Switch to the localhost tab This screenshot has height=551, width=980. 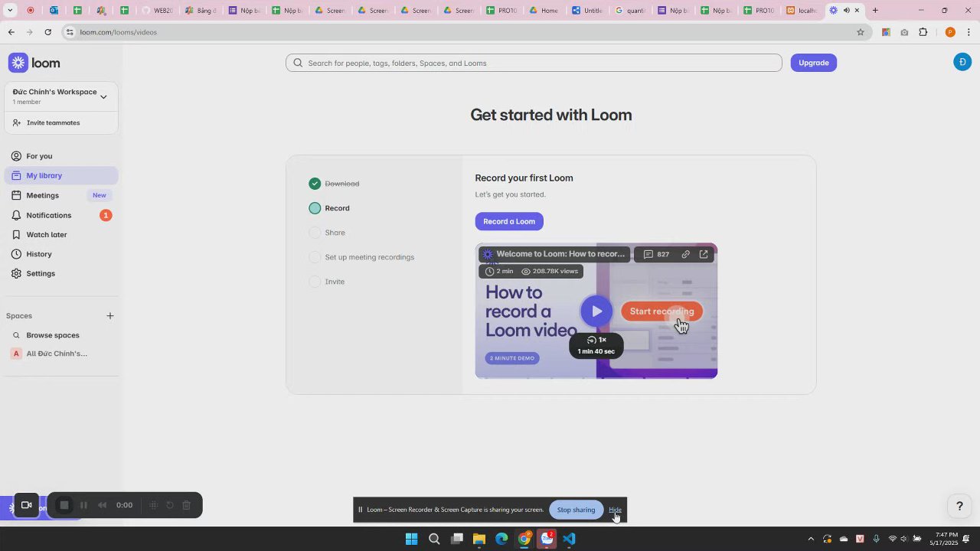point(801,11)
